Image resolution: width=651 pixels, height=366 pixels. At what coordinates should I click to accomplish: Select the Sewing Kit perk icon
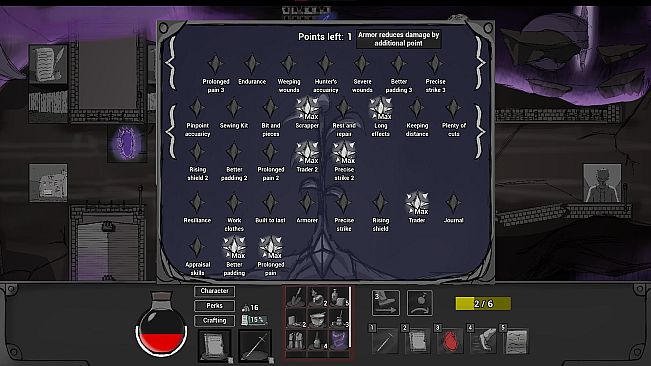233,108
